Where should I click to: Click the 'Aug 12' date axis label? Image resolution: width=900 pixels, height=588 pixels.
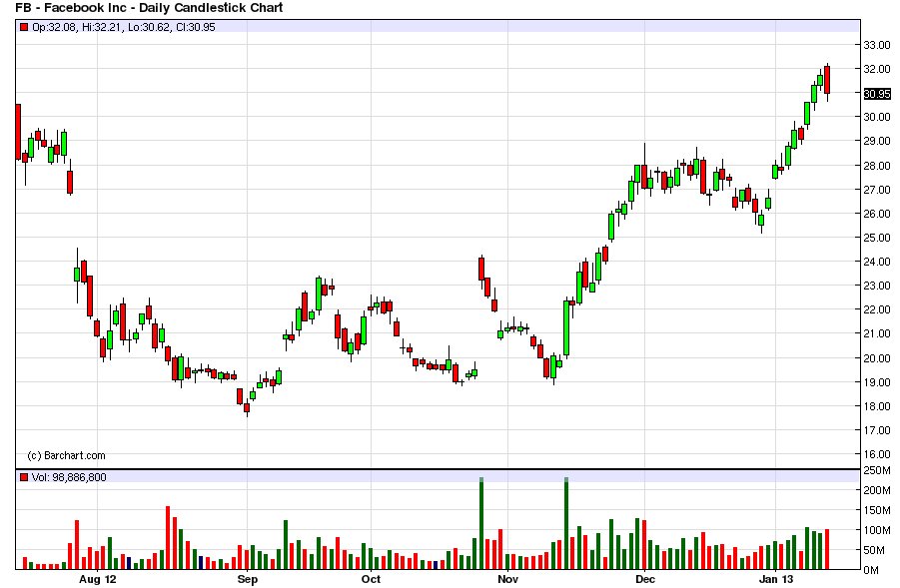click(x=98, y=579)
